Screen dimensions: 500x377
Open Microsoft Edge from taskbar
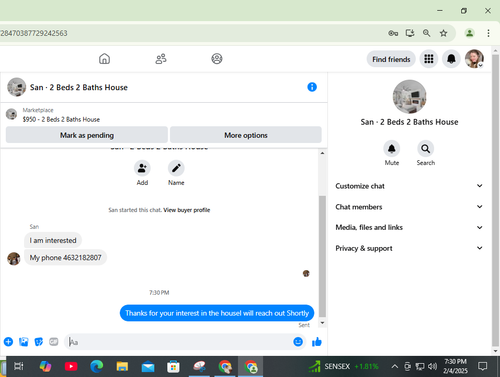(97, 367)
